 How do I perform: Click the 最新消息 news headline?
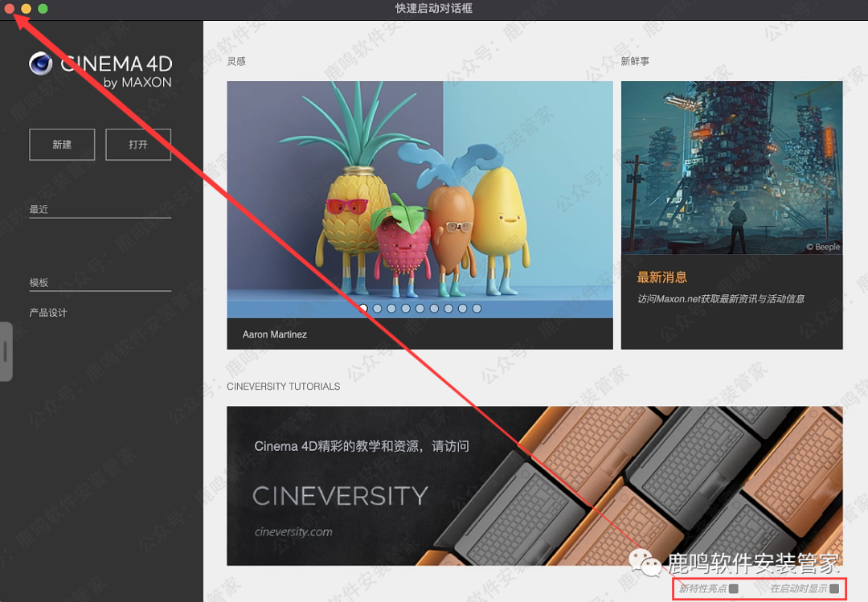(662, 277)
